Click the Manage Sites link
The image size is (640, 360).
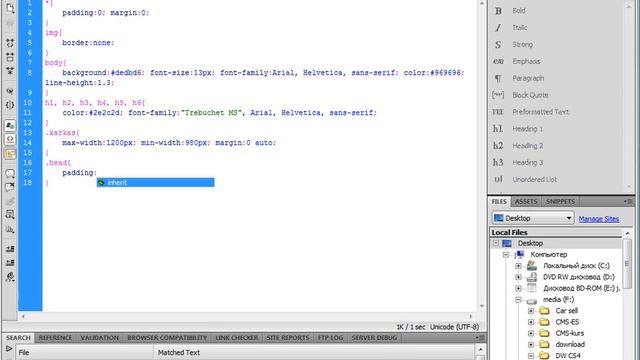tap(598, 219)
